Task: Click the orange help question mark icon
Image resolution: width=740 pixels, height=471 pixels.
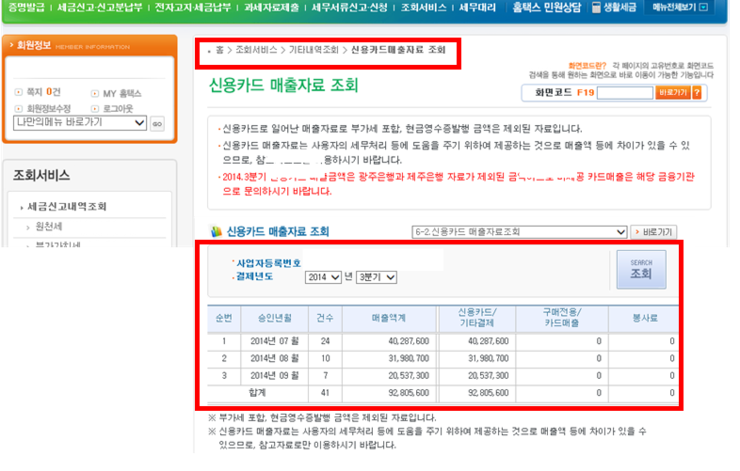Action: pyautogui.click(x=697, y=93)
